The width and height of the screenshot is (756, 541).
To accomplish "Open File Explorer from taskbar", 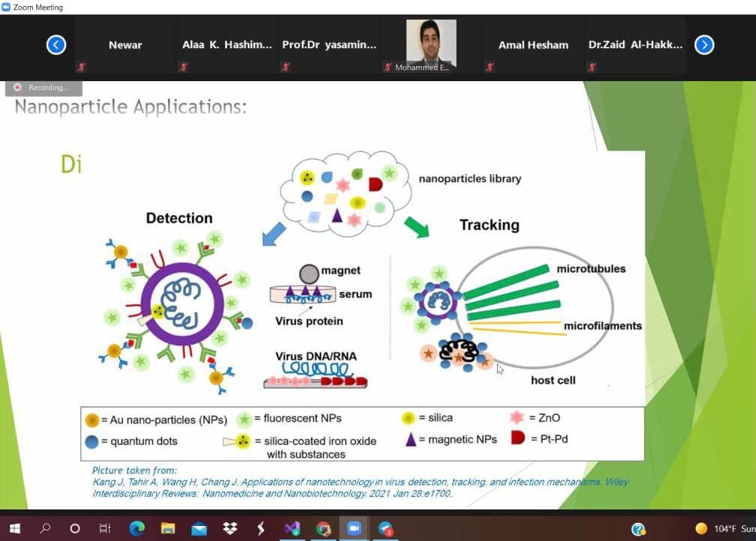I will tap(167, 529).
